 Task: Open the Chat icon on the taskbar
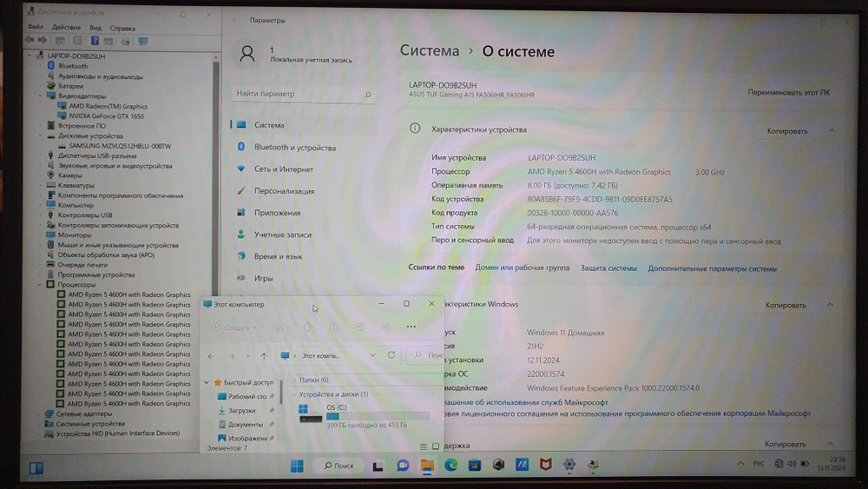[x=403, y=466]
